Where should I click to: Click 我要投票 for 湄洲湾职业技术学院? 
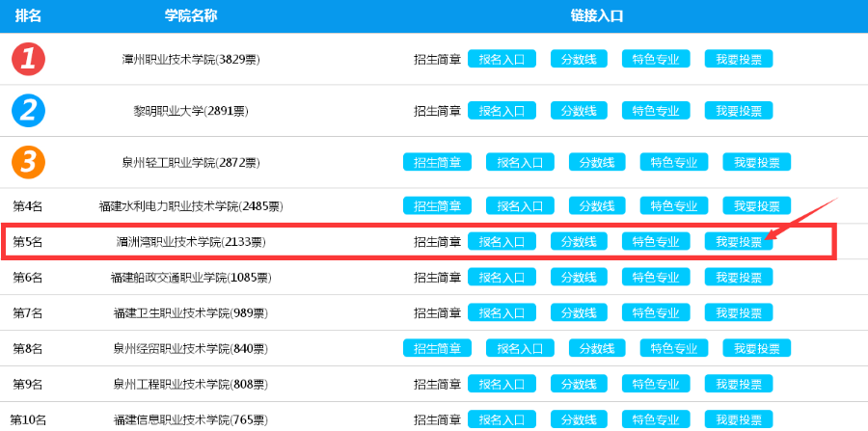[738, 241]
